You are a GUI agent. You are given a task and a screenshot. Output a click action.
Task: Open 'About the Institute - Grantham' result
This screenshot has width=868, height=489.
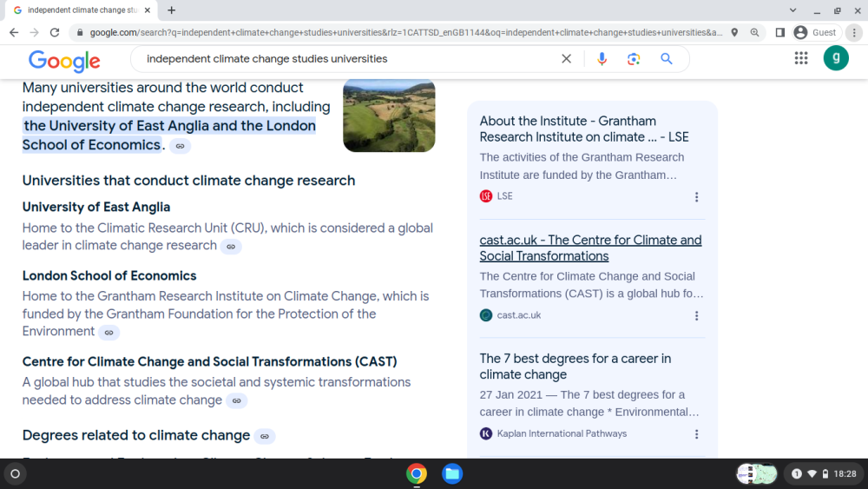[584, 129]
